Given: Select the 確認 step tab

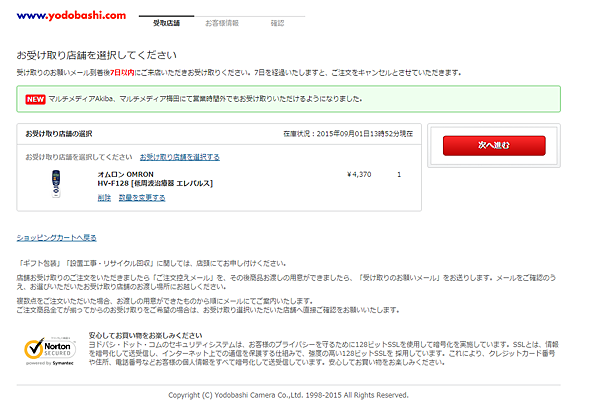Looking at the screenshot, I should [x=277, y=23].
